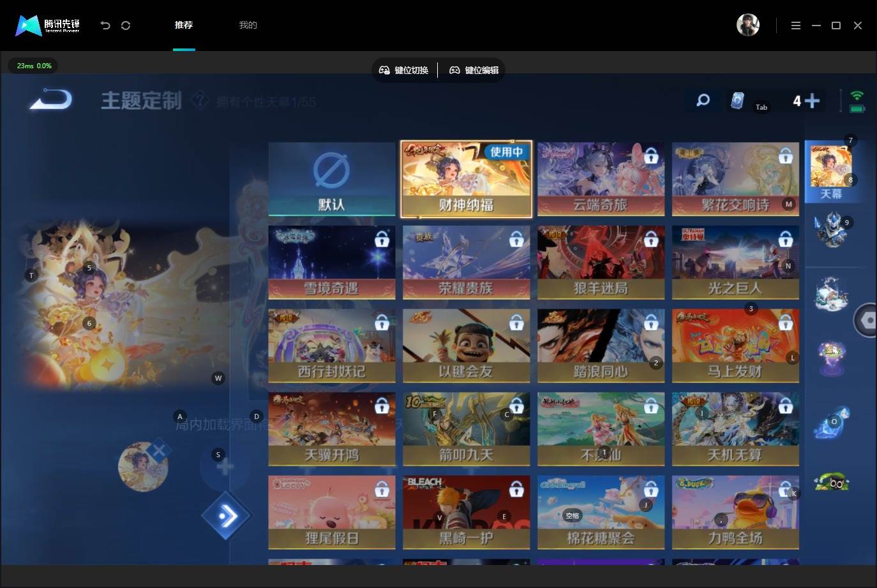Pick the 天骥开鸿 theme card
The height and width of the screenshot is (588, 877).
click(x=332, y=429)
